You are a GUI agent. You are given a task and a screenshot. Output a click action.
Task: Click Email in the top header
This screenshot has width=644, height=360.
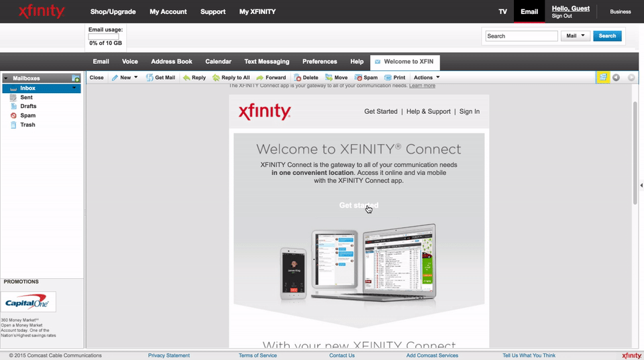click(x=529, y=11)
